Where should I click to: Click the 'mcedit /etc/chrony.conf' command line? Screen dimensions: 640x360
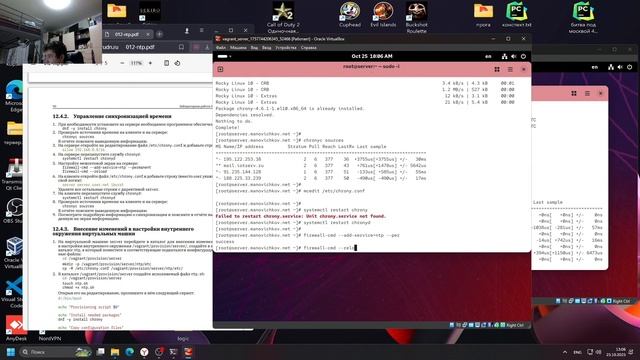coord(290,191)
